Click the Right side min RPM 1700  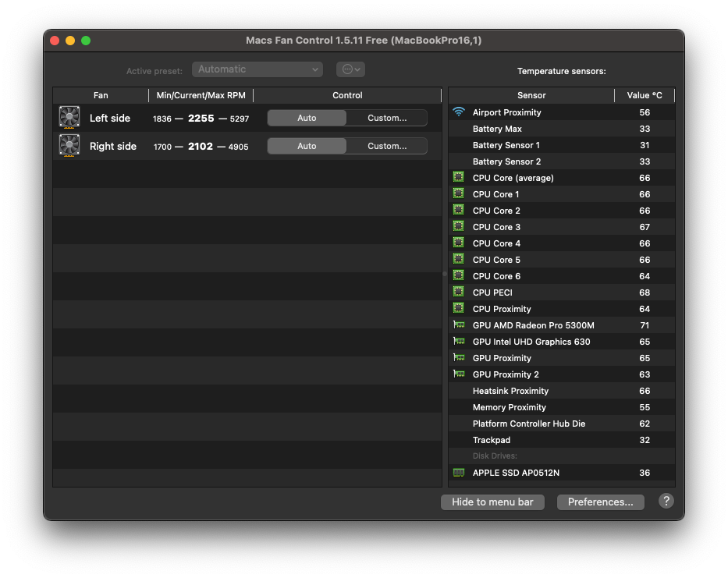coord(162,147)
